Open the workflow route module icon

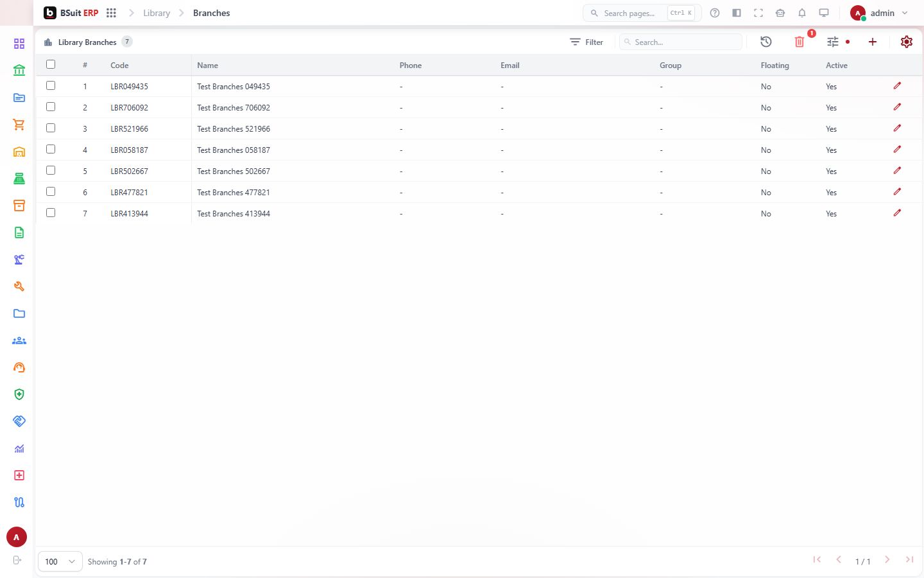click(x=19, y=502)
